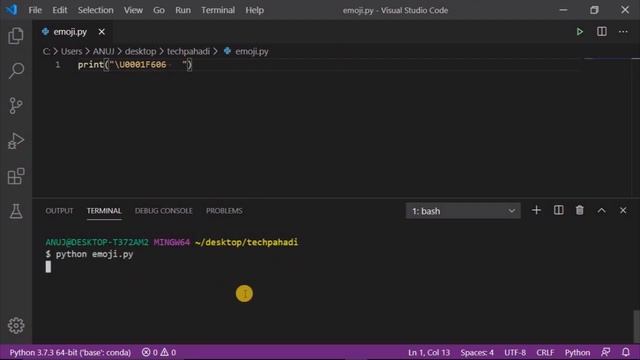
Task: Switch to the OUTPUT panel tab
Action: pyautogui.click(x=59, y=211)
